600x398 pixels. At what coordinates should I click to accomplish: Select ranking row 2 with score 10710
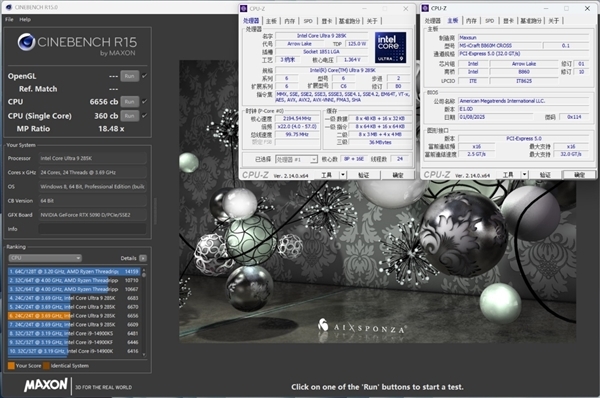(x=74, y=280)
